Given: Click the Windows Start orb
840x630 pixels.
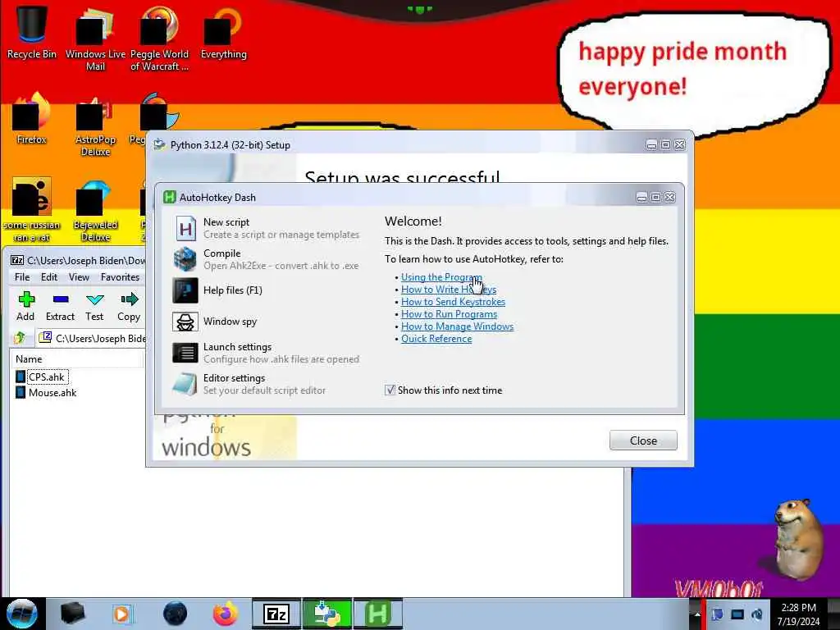Looking at the screenshot, I should click(22, 614).
